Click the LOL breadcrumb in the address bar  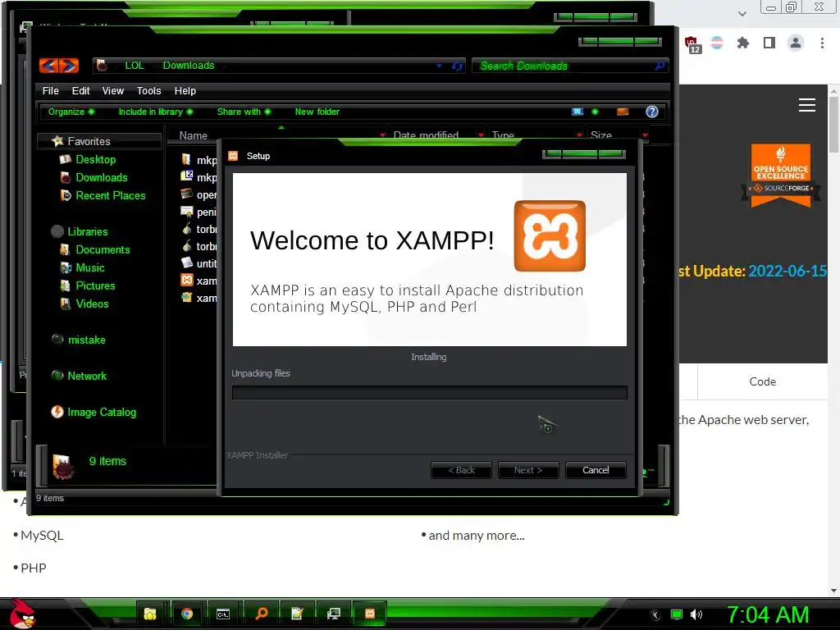click(135, 66)
